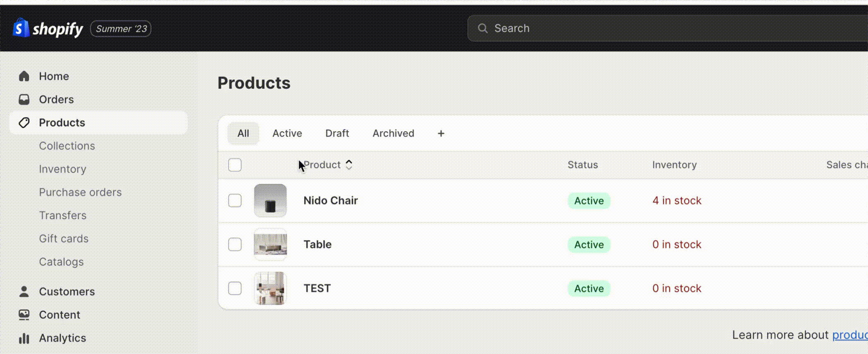Click the Orders inbox icon

pos(24,99)
